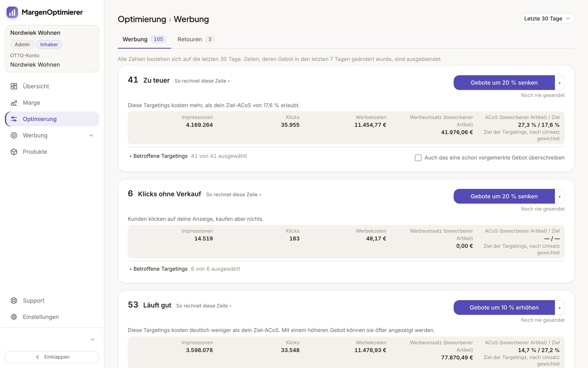
Task: Click the MargenOptimierer logo icon
Action: (x=12, y=12)
